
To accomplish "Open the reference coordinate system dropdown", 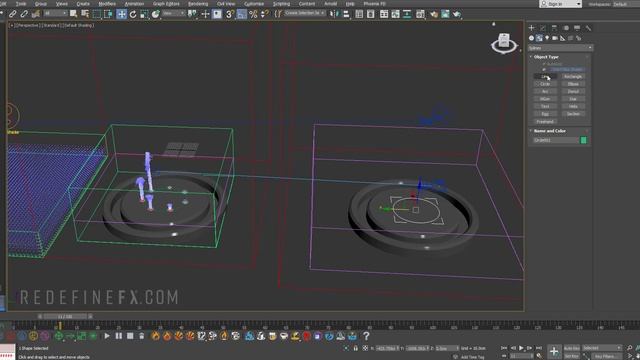I will 174,14.
